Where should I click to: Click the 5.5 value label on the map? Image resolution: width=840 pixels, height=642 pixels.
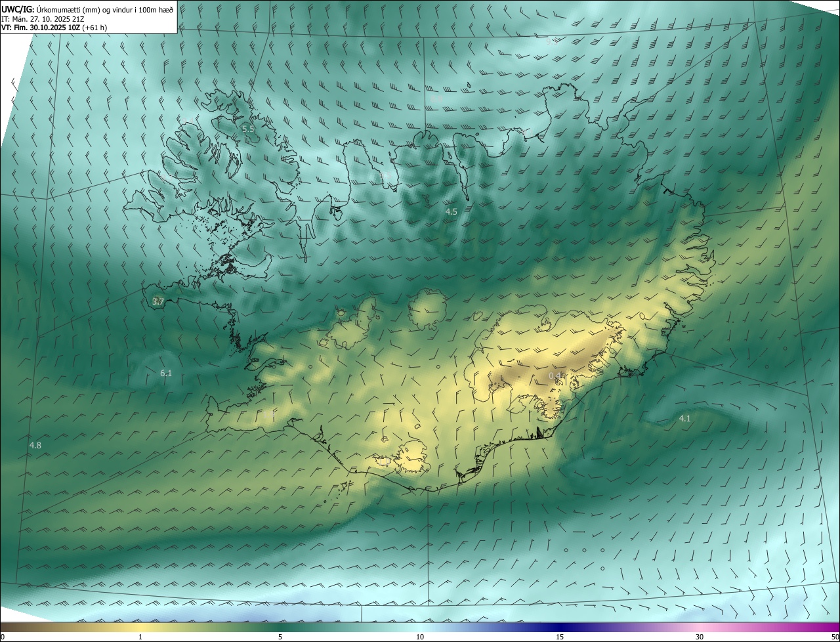pyautogui.click(x=248, y=129)
